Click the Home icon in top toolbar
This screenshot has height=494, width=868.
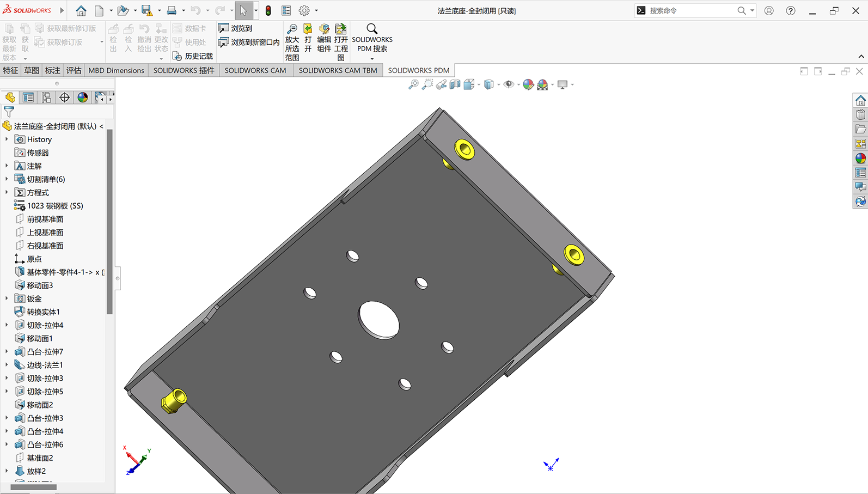(x=81, y=10)
